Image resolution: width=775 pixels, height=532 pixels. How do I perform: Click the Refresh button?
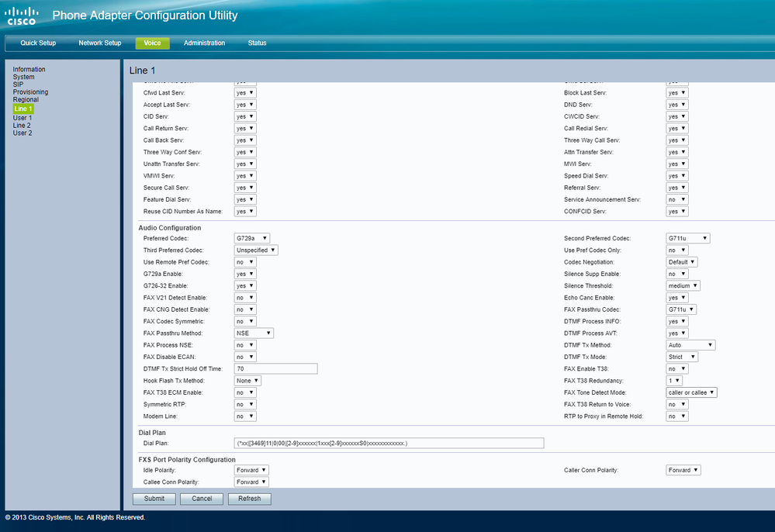(249, 499)
